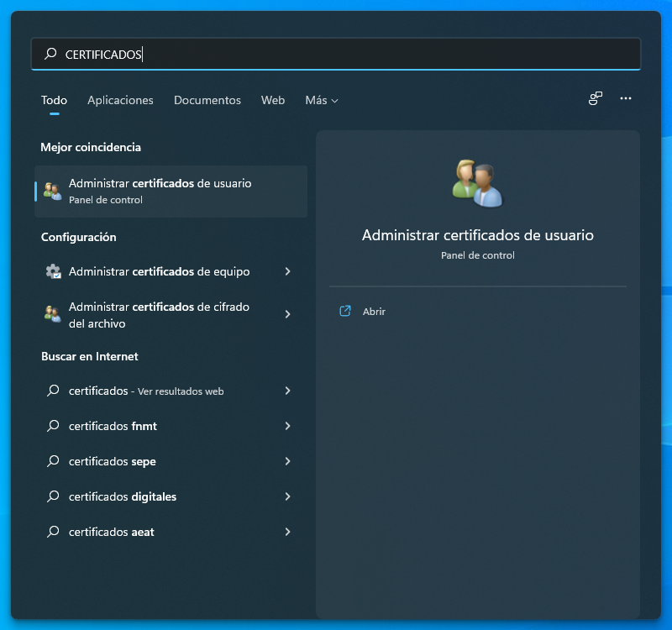This screenshot has height=630, width=672.
Task: Click search icon beside 'certificados fnmt'
Action: 53,426
